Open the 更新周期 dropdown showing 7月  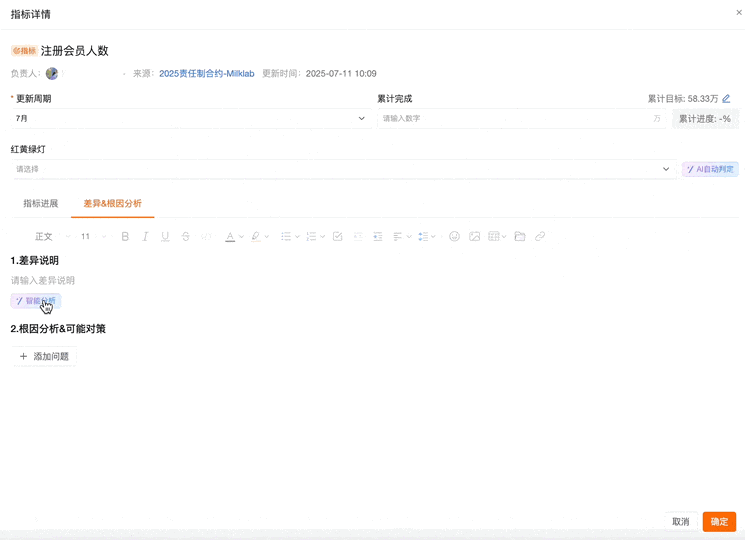[x=190, y=119]
